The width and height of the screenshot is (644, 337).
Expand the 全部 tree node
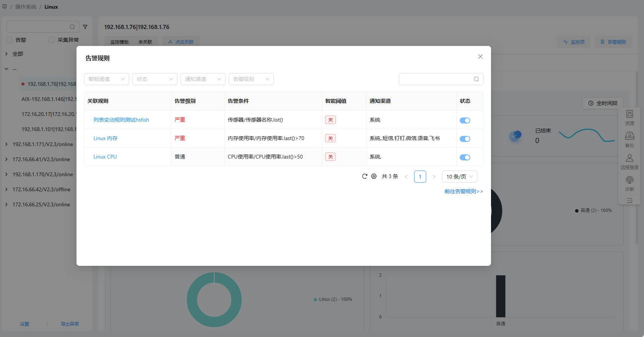[x=6, y=54]
